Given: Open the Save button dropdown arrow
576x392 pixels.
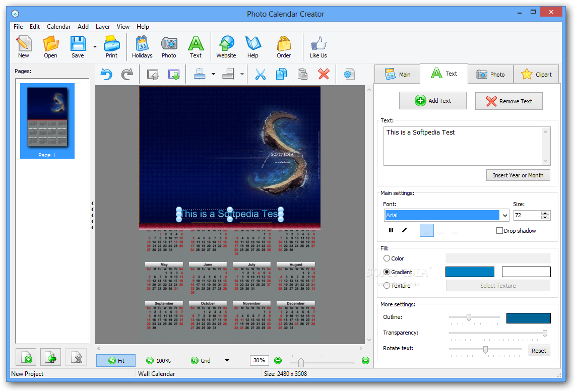Looking at the screenshot, I should point(95,47).
